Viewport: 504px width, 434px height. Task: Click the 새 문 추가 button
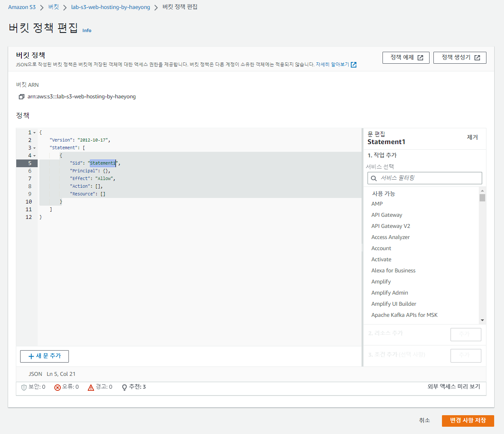[x=44, y=356]
